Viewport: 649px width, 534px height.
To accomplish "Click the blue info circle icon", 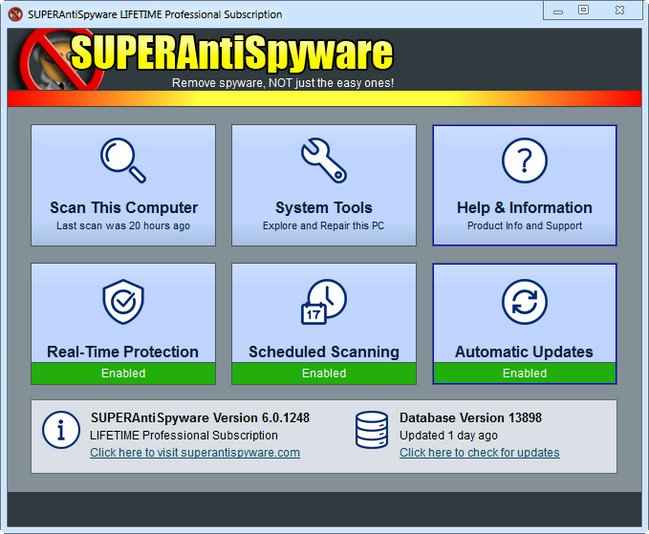I will pos(61,430).
